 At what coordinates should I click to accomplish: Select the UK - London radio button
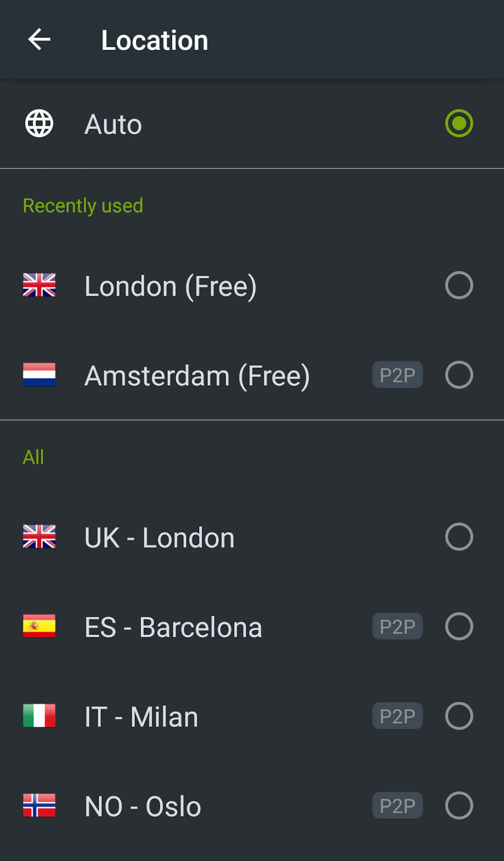459,537
